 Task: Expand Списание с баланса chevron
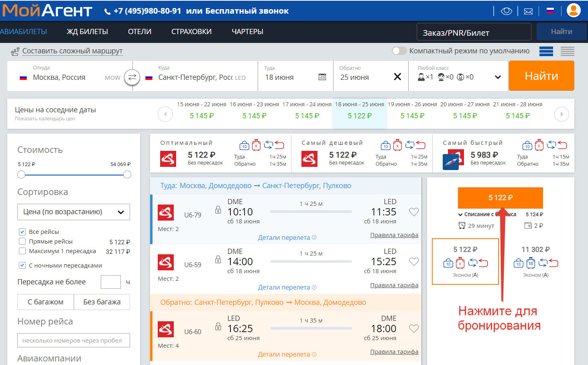pos(460,214)
